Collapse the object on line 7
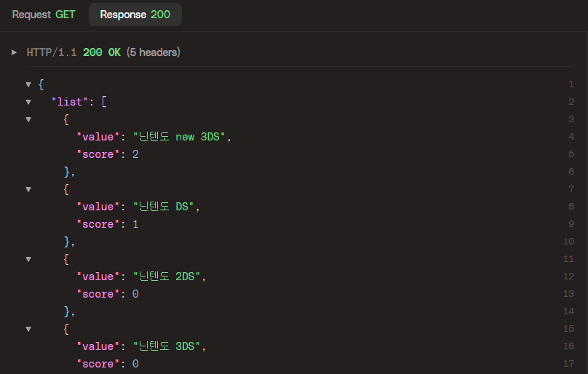Screen dimensions: 588x374 pyautogui.click(x=28, y=189)
